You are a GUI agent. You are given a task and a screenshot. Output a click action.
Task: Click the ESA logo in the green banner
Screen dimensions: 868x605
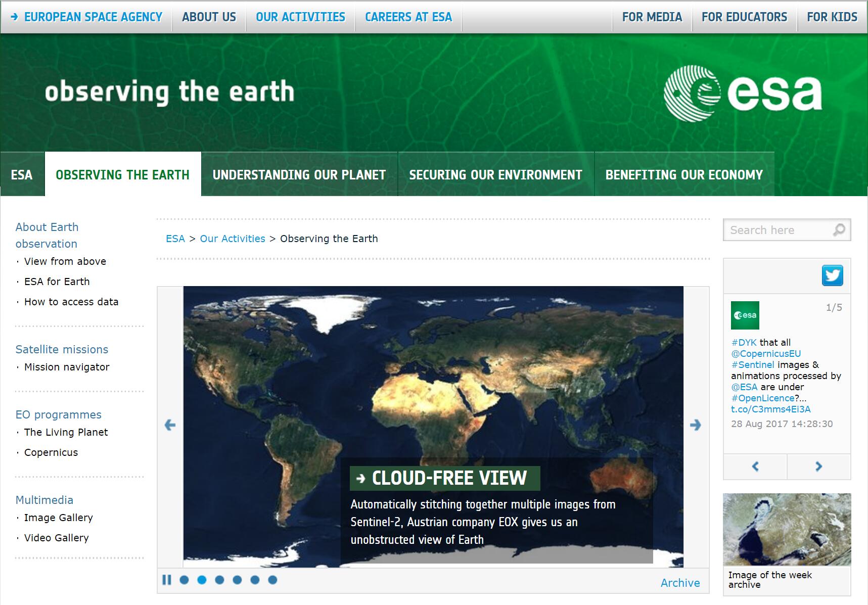click(x=743, y=94)
